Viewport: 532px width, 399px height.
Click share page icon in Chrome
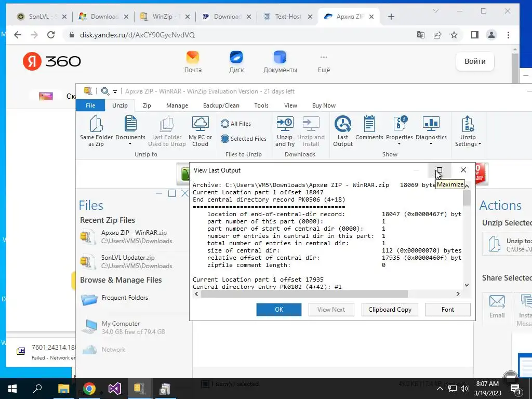click(x=437, y=35)
